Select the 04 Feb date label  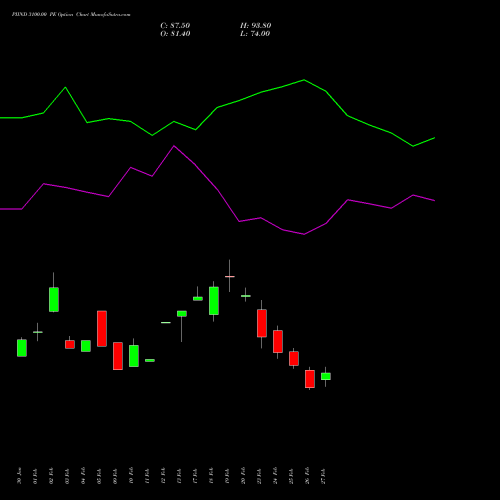pyautogui.click(x=83, y=476)
